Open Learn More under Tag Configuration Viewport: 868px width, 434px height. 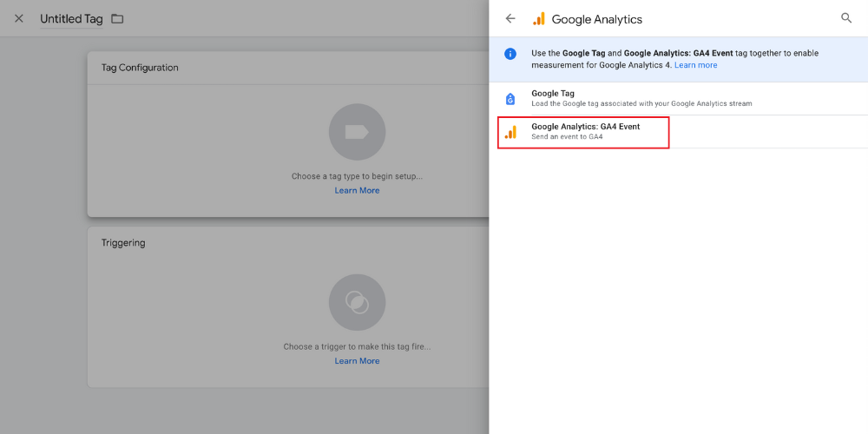[x=357, y=190]
